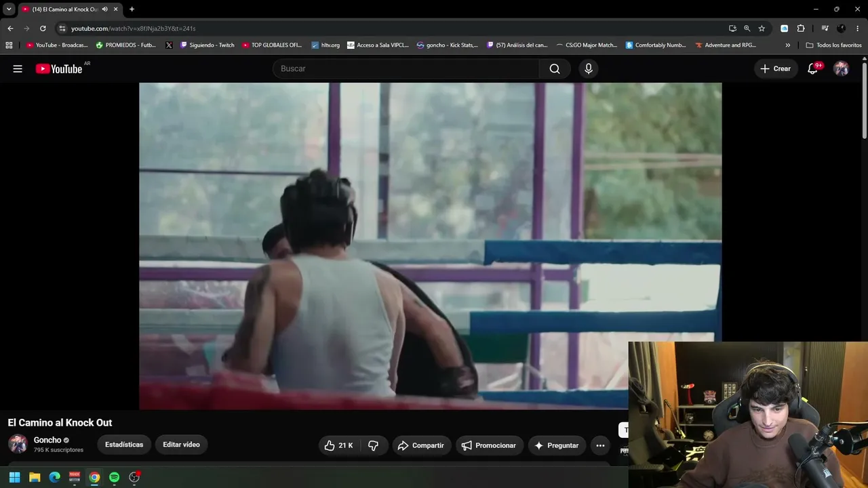The width and height of the screenshot is (868, 488).
Task: Open File Explorer from the taskbar
Action: 35,477
